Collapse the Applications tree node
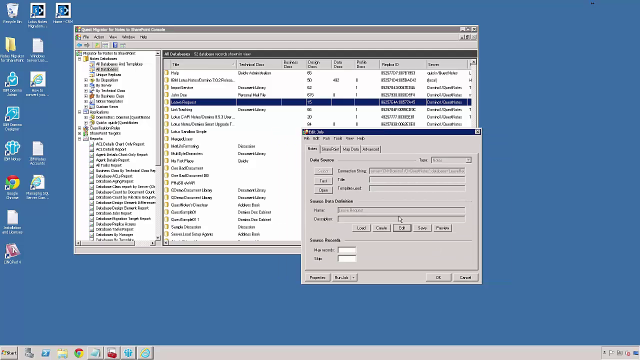Screen dimensions: 640x360 (x=80, y=112)
